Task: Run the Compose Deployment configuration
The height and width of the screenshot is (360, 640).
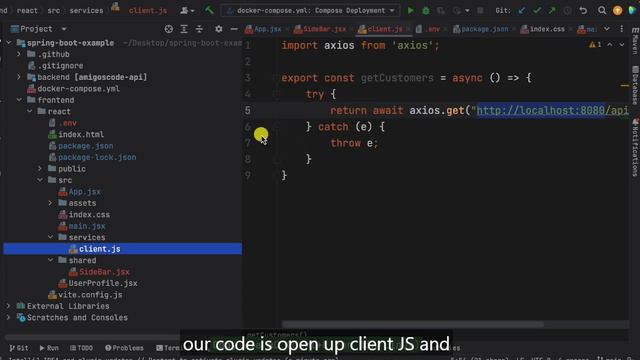Action: pyautogui.click(x=410, y=11)
